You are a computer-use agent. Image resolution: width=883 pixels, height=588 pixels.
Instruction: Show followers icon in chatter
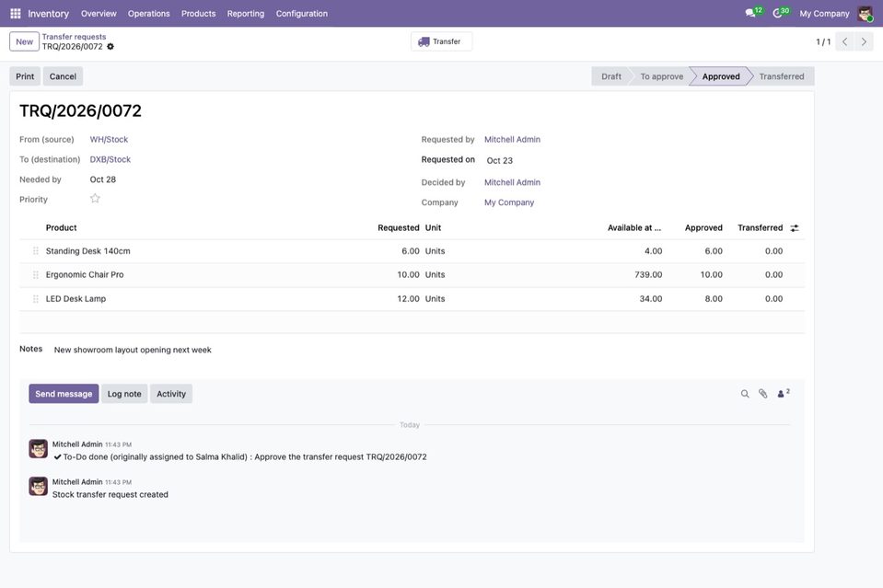click(784, 393)
